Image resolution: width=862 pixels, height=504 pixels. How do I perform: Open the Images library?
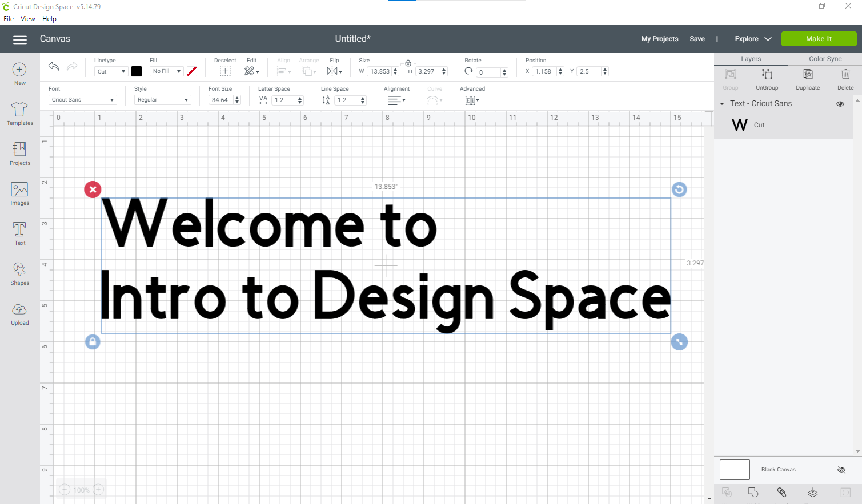(x=19, y=193)
